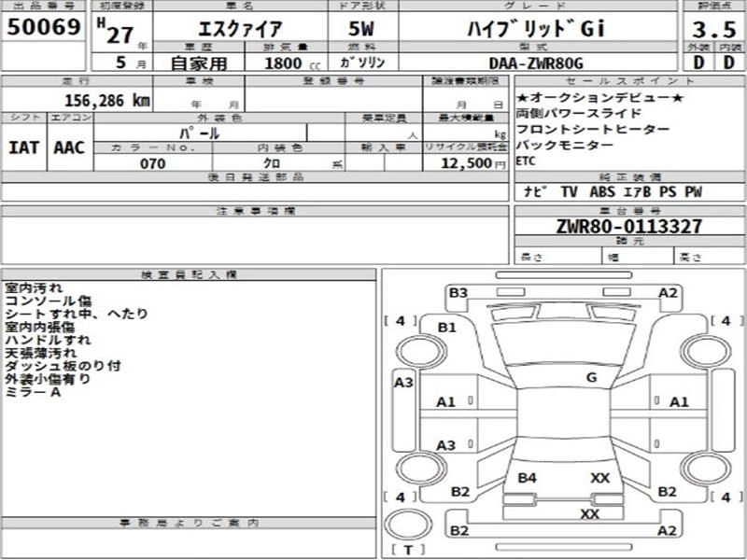Screen dimensions: 747x560
Task: Select the displacement value 1800 cc
Action: (x=292, y=63)
